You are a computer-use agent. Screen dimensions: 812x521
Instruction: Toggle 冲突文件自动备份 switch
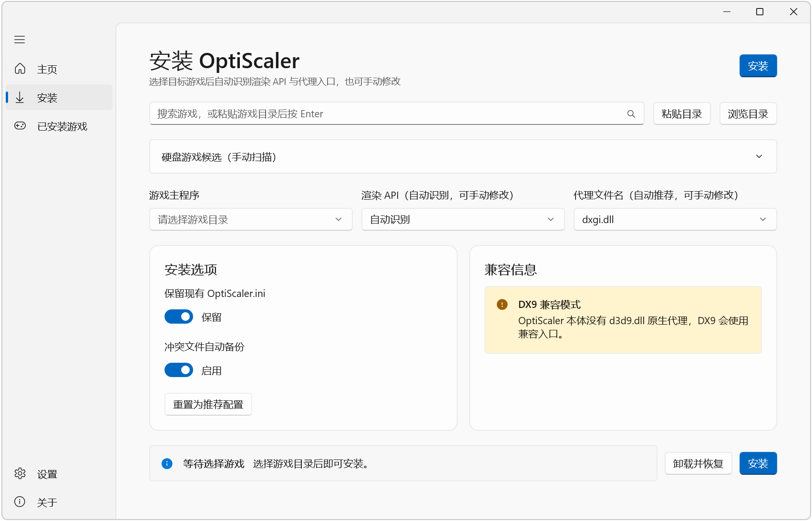click(179, 370)
